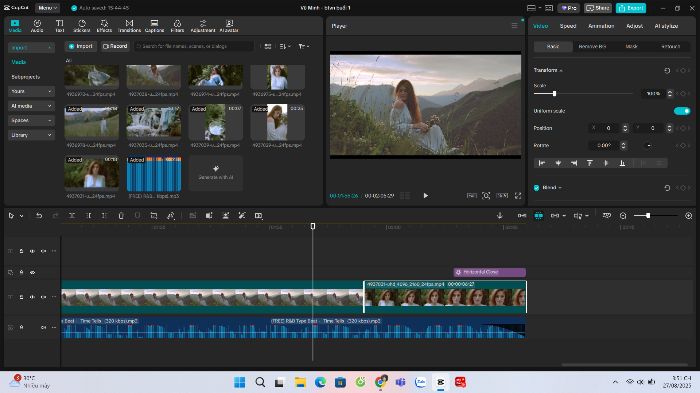Expand the Library section in sidebar
Image resolution: width=700 pixels, height=393 pixels.
[x=31, y=135]
